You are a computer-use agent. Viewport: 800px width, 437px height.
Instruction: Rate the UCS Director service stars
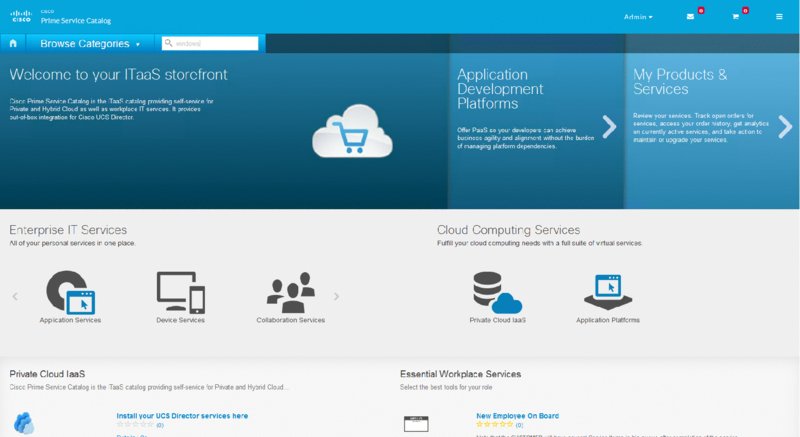(134, 425)
